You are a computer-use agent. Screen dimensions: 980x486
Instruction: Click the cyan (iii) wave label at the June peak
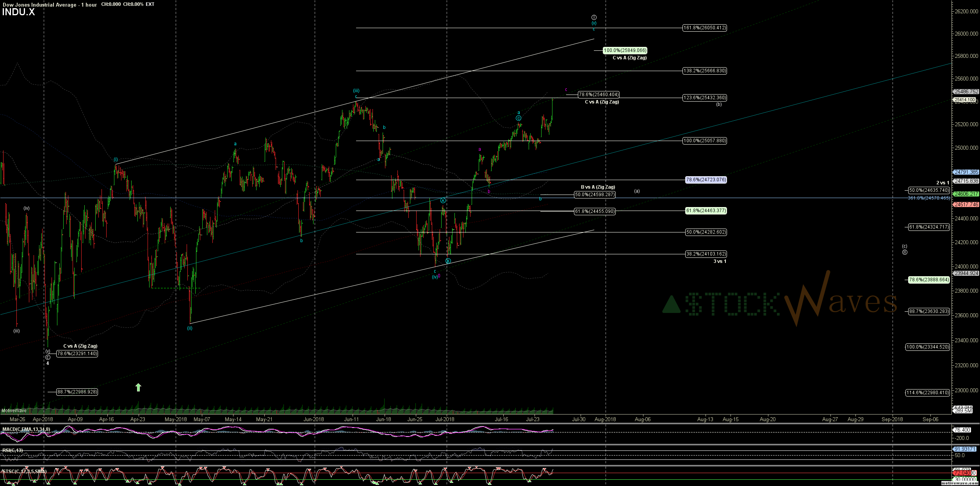pos(356,91)
